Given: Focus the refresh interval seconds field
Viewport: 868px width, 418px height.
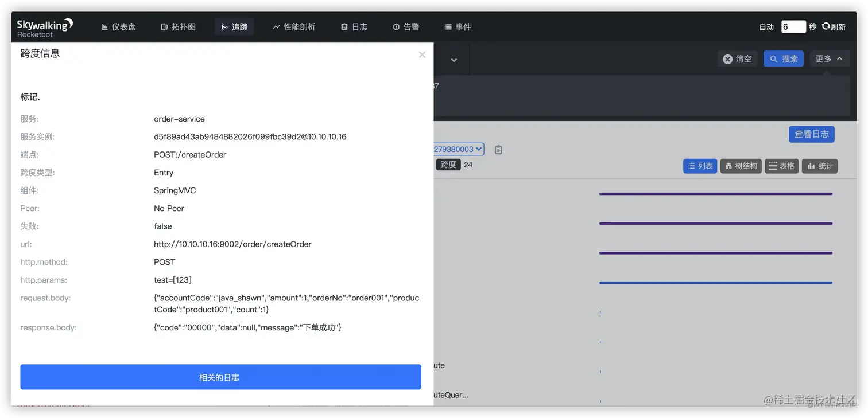Looking at the screenshot, I should pyautogui.click(x=793, y=27).
